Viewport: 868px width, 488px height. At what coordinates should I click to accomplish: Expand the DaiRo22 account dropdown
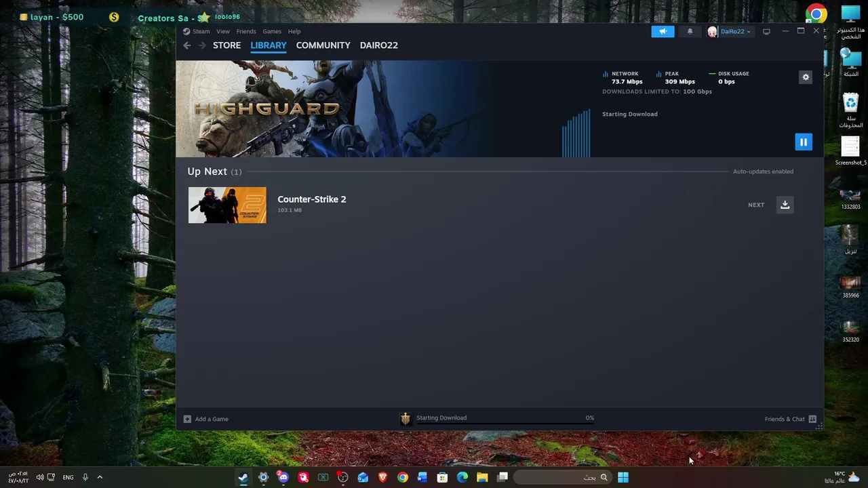click(x=736, y=31)
